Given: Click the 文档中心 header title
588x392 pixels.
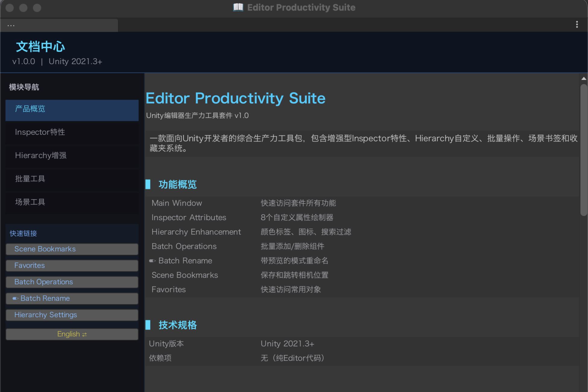Looking at the screenshot, I should click(x=40, y=47).
